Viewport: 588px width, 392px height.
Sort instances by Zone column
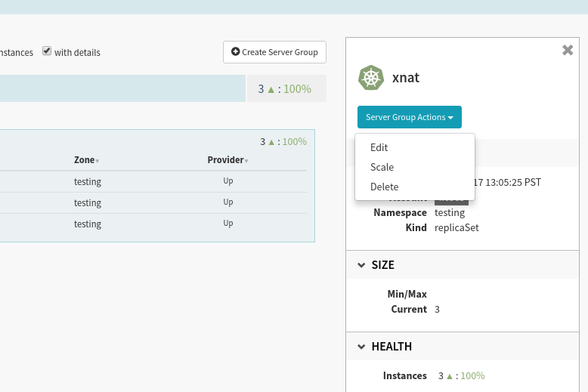pyautogui.click(x=86, y=160)
